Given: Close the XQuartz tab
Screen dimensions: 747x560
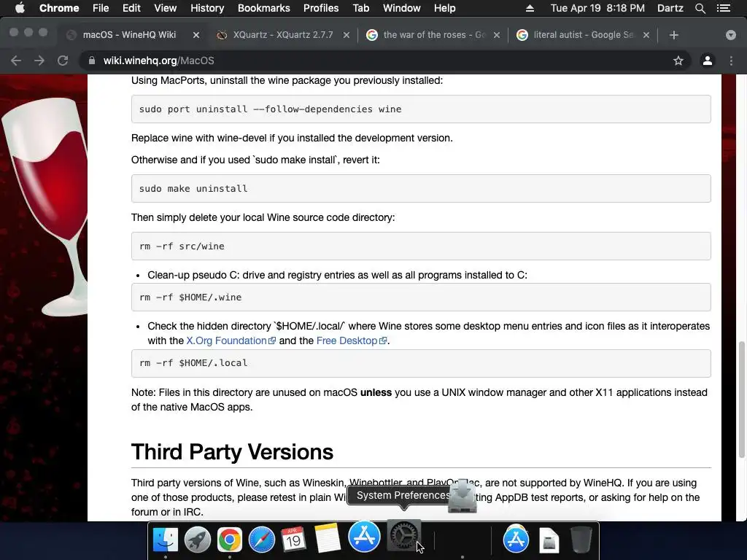Looking at the screenshot, I should coord(347,35).
